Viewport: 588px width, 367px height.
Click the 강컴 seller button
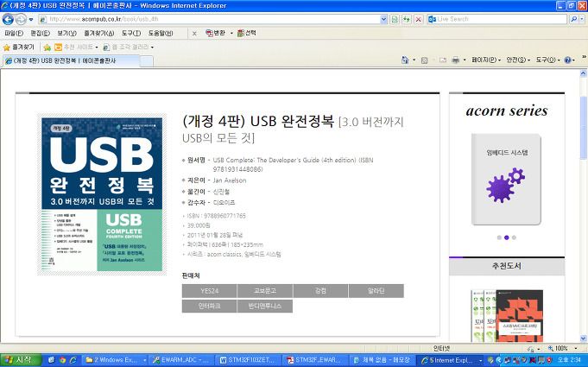click(320, 291)
